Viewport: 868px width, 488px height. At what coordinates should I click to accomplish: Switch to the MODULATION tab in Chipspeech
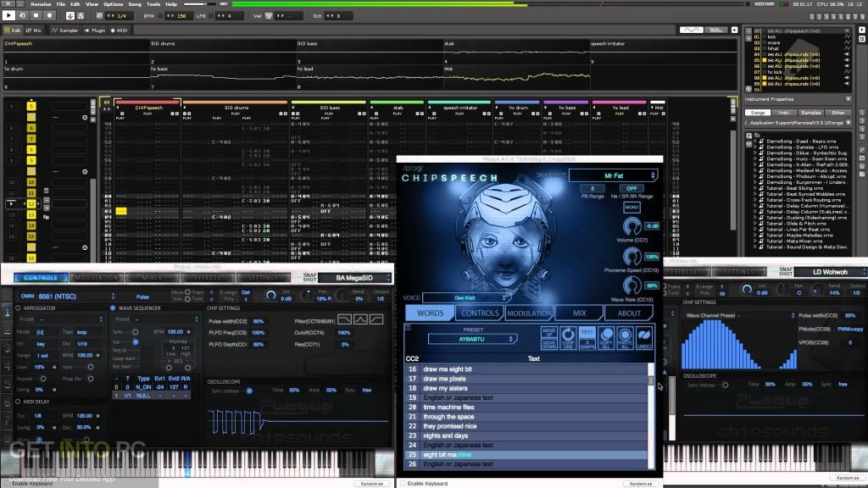(530, 313)
